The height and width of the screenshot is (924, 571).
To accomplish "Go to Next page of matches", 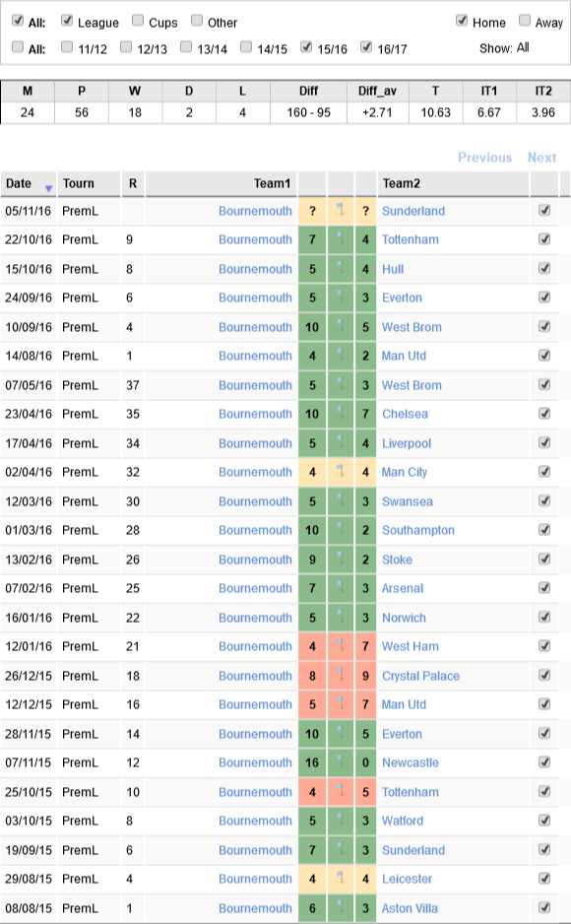I will 541,158.
